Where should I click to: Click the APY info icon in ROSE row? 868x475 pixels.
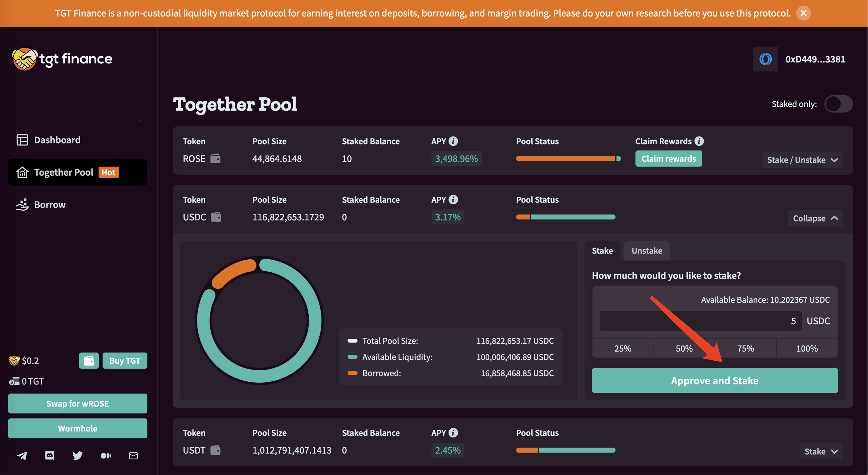pos(453,141)
